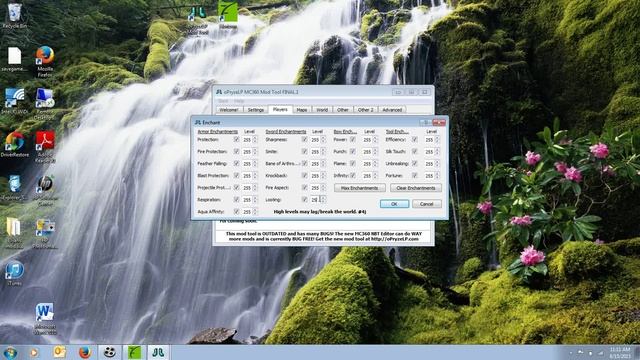The width and height of the screenshot is (640, 360).
Task: Open the DriveRestore desktop shortcut
Action: tap(15, 144)
